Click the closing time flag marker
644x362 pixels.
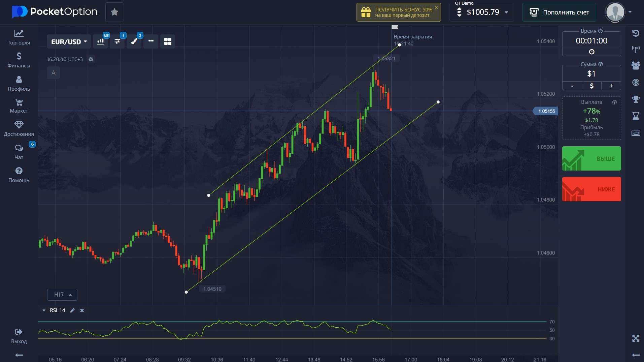[x=395, y=27]
